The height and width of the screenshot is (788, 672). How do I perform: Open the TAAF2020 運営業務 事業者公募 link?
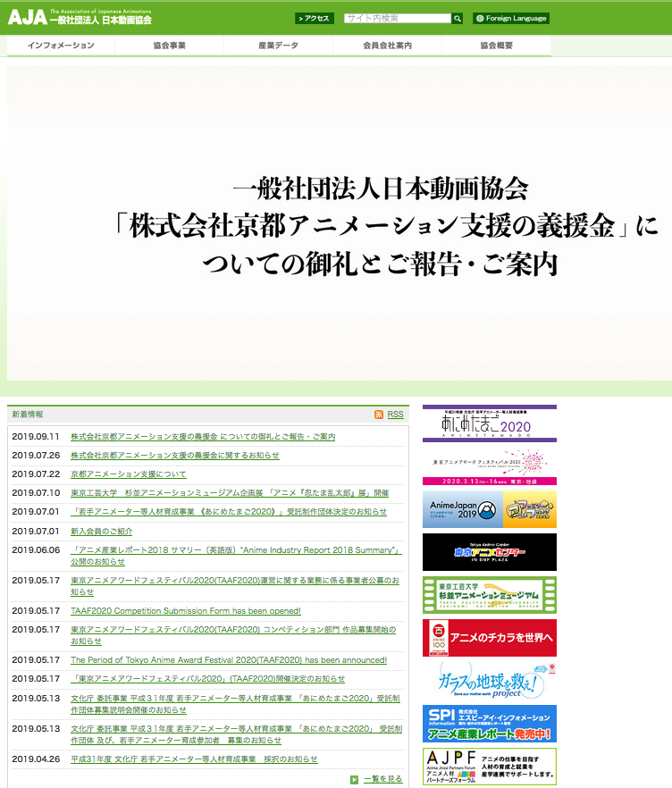click(x=235, y=586)
